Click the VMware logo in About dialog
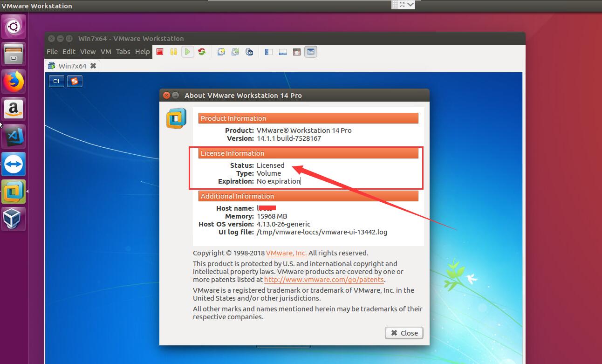Viewport: 602px width, 364px height. pos(176,118)
